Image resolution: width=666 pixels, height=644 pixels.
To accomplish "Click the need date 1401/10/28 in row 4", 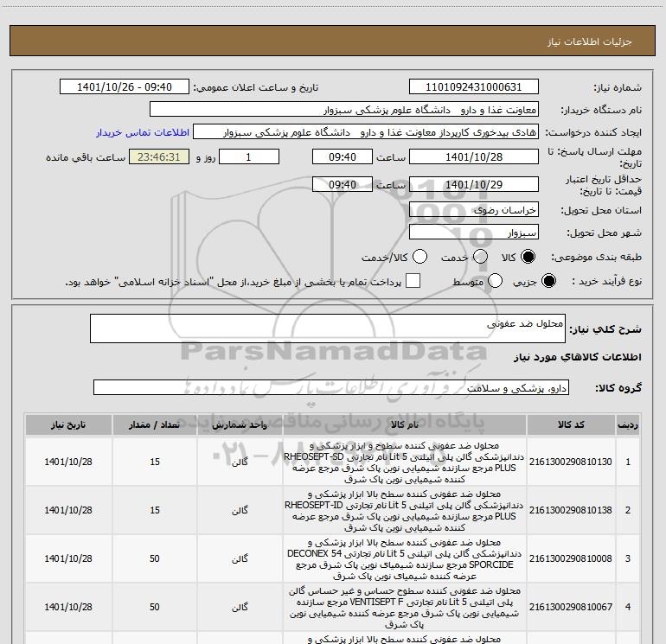I will pos(68,607).
